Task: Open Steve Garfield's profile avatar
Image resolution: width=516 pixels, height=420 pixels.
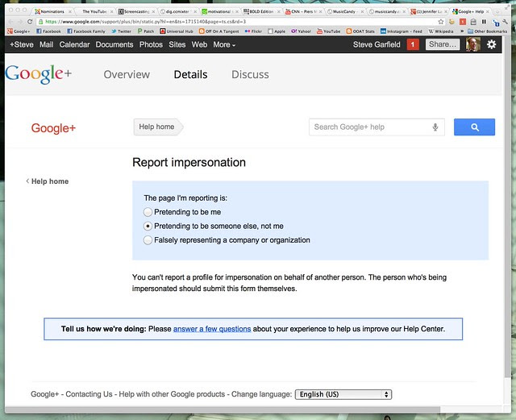Action: (x=473, y=44)
